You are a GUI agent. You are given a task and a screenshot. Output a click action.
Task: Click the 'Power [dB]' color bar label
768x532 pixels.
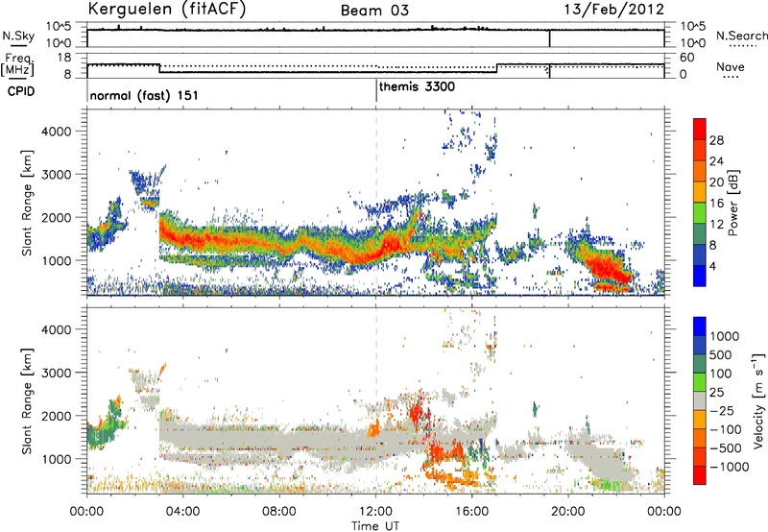coord(733,203)
